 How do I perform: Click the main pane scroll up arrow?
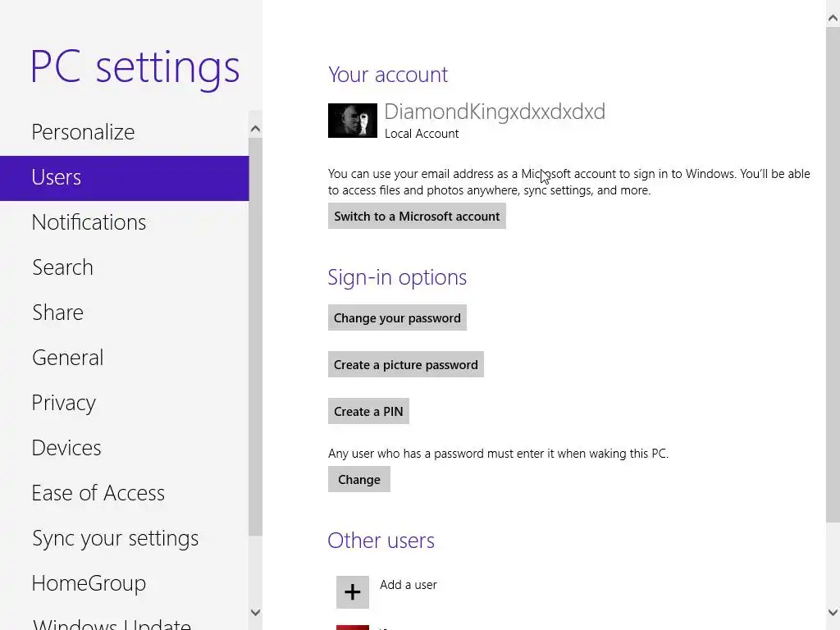pyautogui.click(x=833, y=18)
